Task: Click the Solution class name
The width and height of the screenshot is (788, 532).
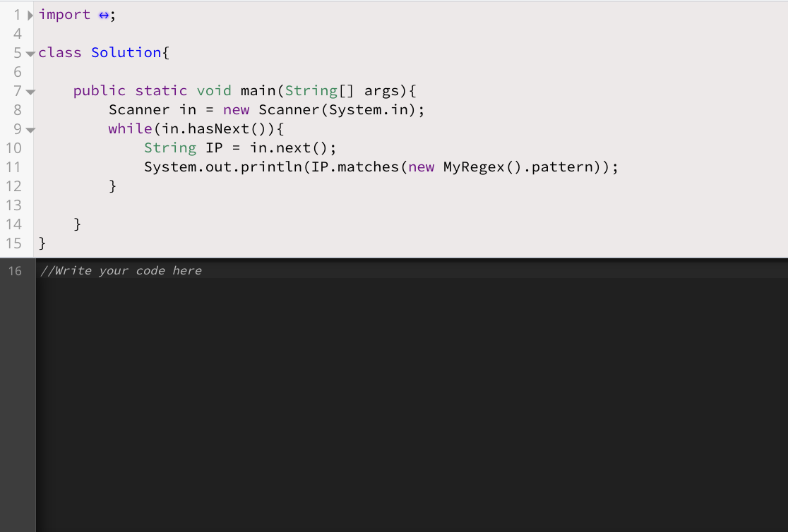Action: (x=126, y=52)
